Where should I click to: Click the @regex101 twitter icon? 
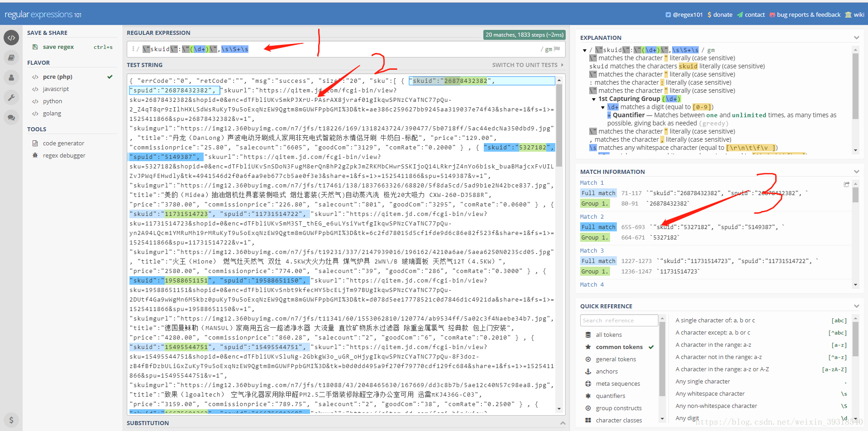(x=668, y=14)
